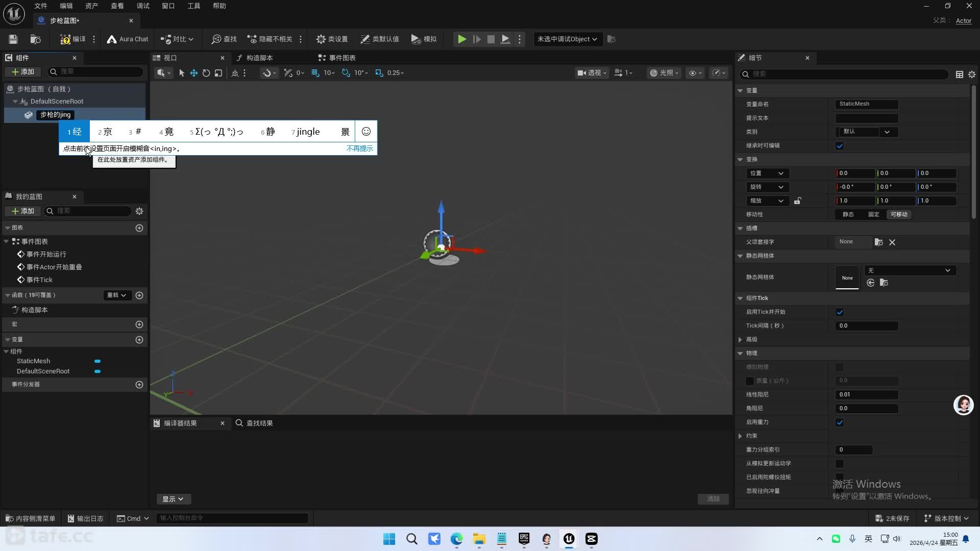The image size is (980, 551).
Task: Open the 类别 category dropdown
Action: [867, 132]
